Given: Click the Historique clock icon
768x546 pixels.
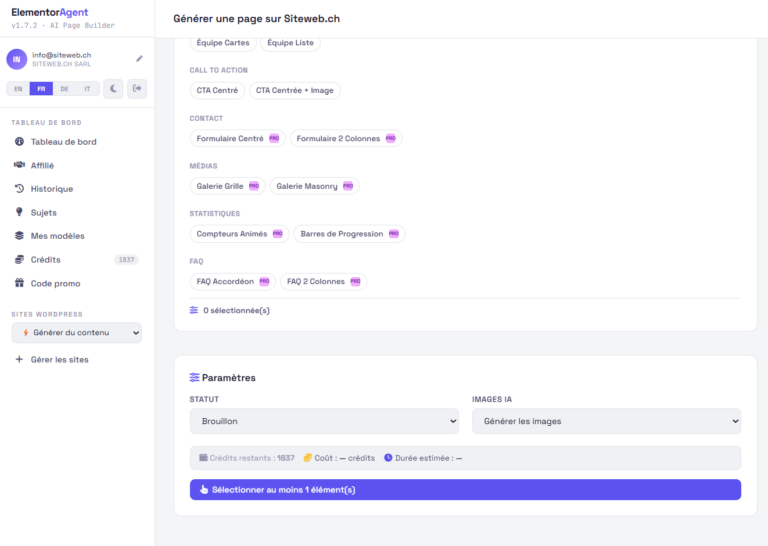Looking at the screenshot, I should click(x=19, y=189).
